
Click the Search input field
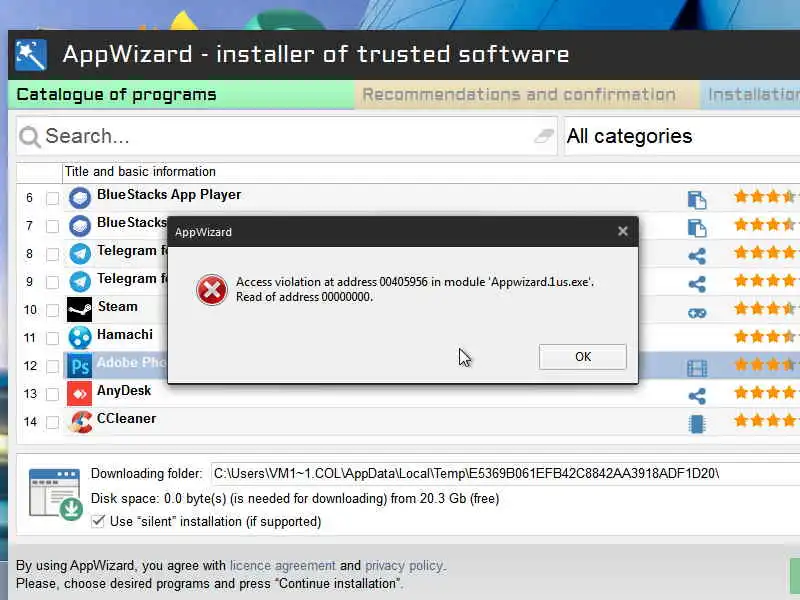tap(287, 136)
